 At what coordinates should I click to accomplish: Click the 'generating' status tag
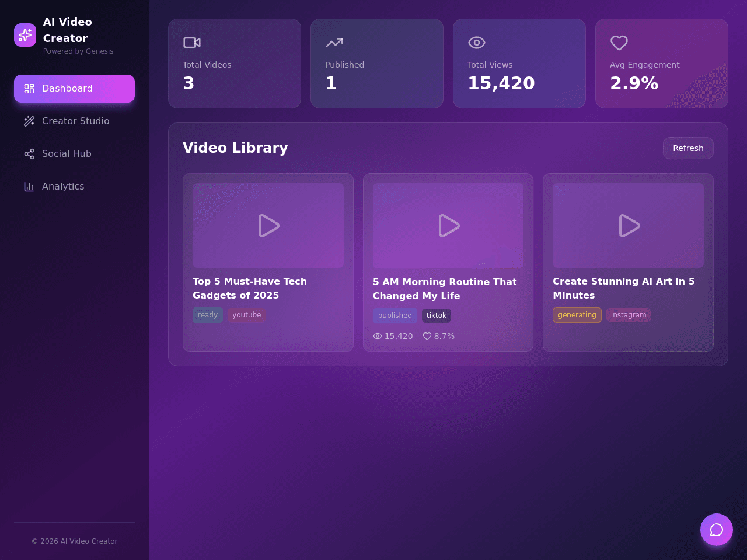[577, 315]
